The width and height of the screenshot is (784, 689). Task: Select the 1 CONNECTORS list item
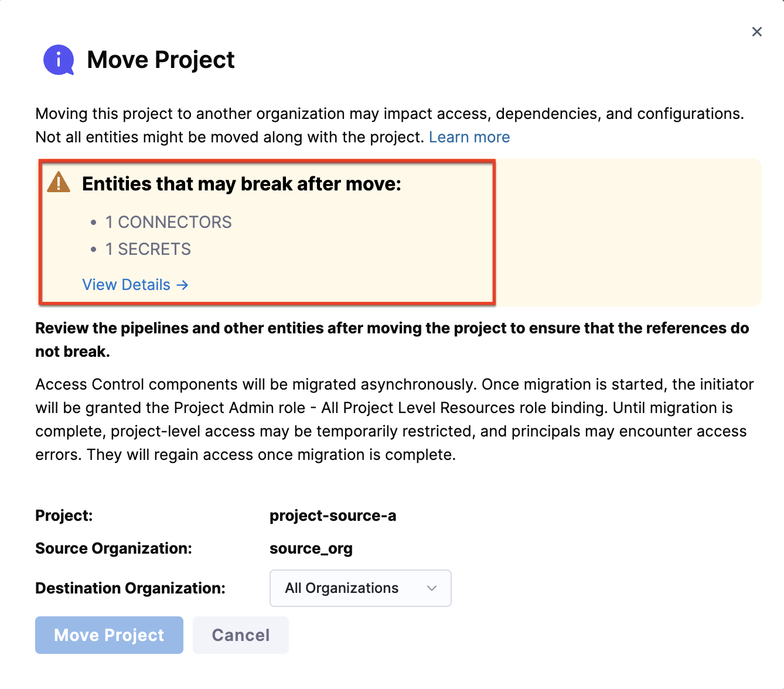click(168, 222)
